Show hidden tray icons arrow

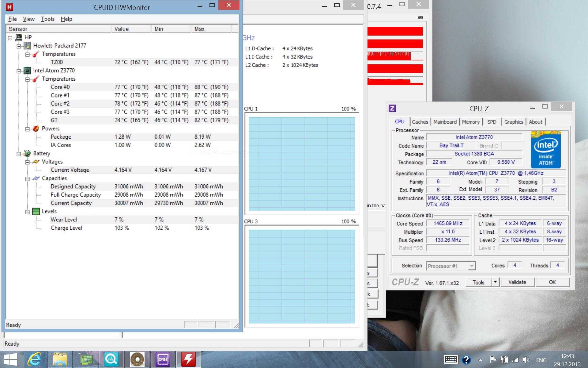tap(480, 360)
